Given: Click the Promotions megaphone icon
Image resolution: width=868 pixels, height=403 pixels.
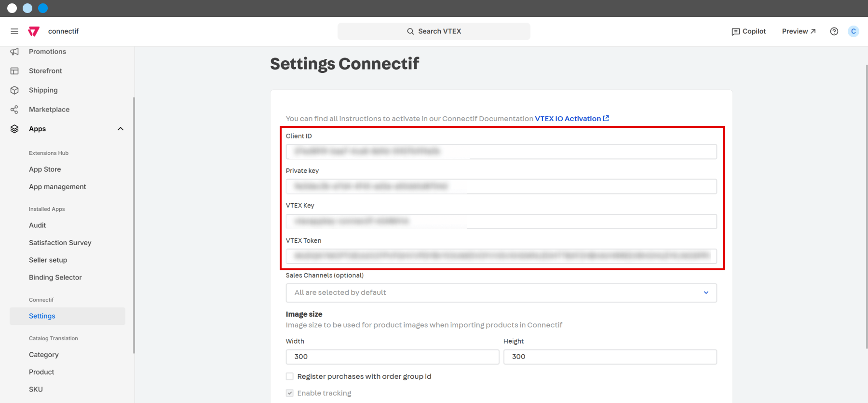Looking at the screenshot, I should (x=14, y=52).
